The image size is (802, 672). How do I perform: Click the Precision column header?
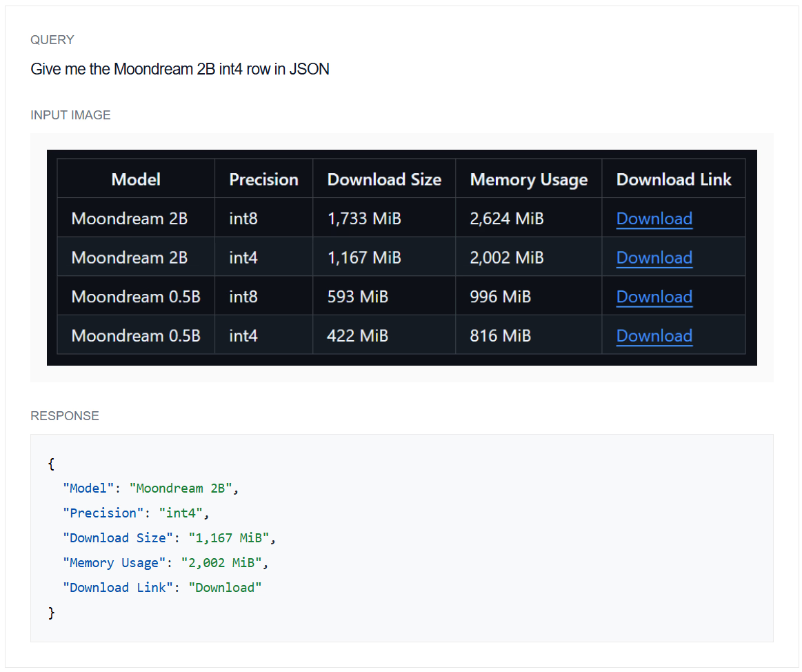(263, 179)
